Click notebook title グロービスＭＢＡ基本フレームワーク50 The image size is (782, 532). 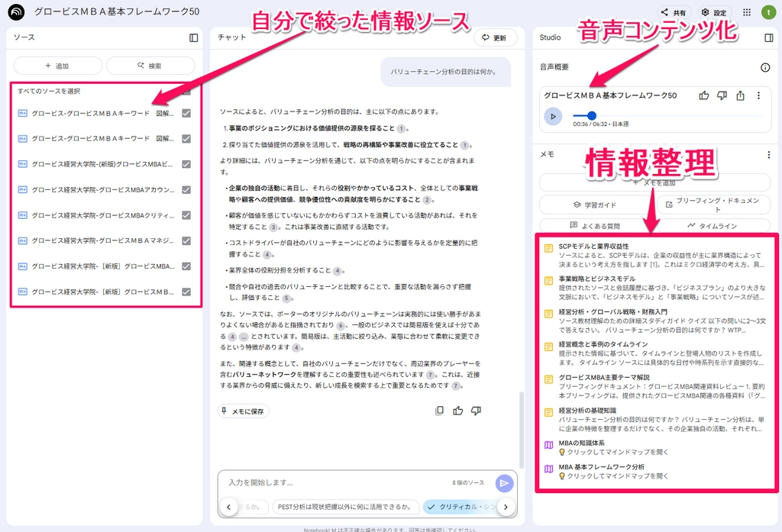pos(117,11)
